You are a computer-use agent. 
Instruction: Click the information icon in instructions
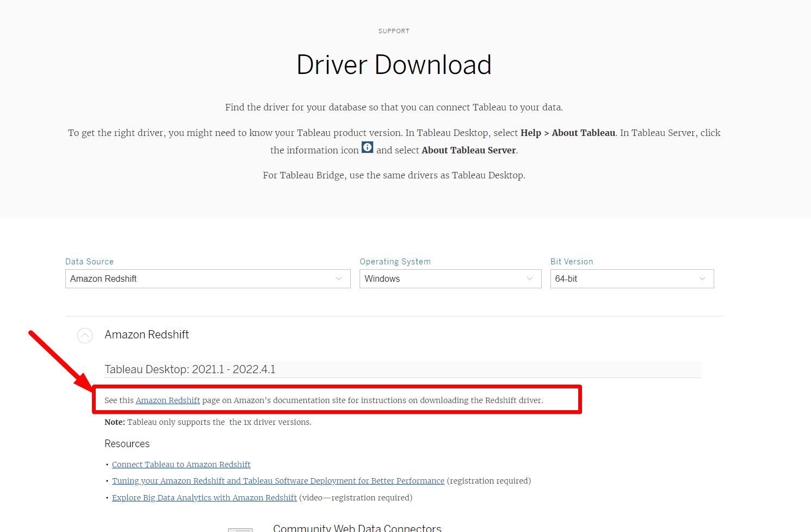(368, 147)
